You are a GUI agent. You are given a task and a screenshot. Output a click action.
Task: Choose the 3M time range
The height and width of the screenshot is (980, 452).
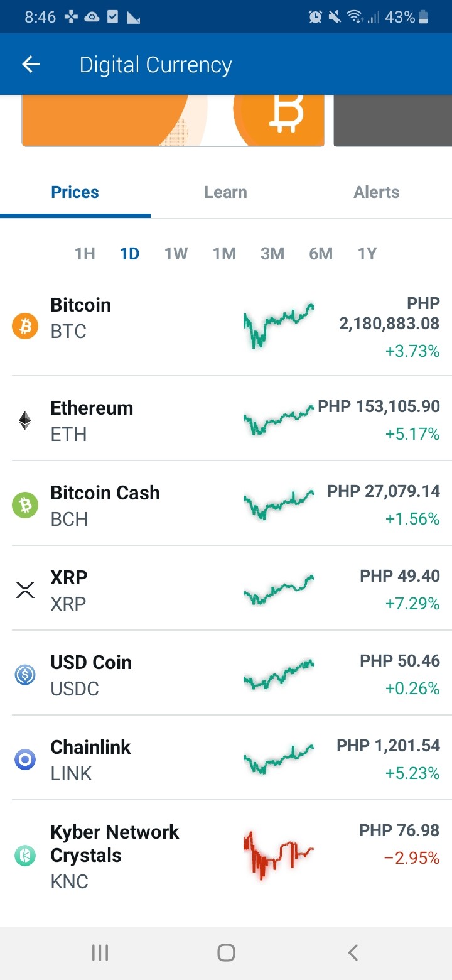tap(272, 254)
